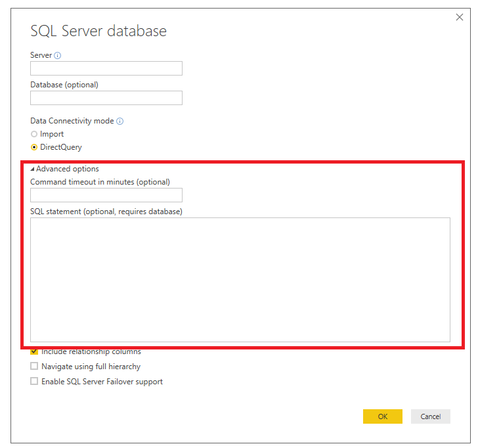Screen dimensions: 478x448
Task: Click the 'Data Connectivity mode' label
Action: click(72, 121)
